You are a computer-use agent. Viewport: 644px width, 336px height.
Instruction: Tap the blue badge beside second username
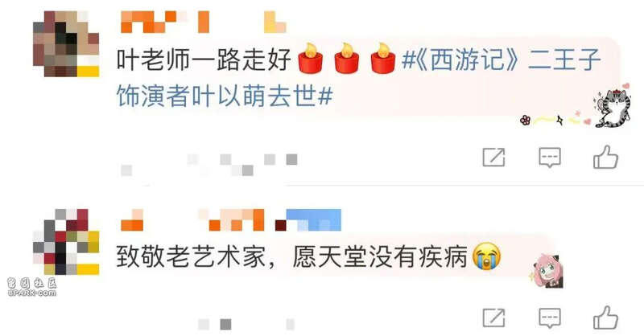(313, 220)
